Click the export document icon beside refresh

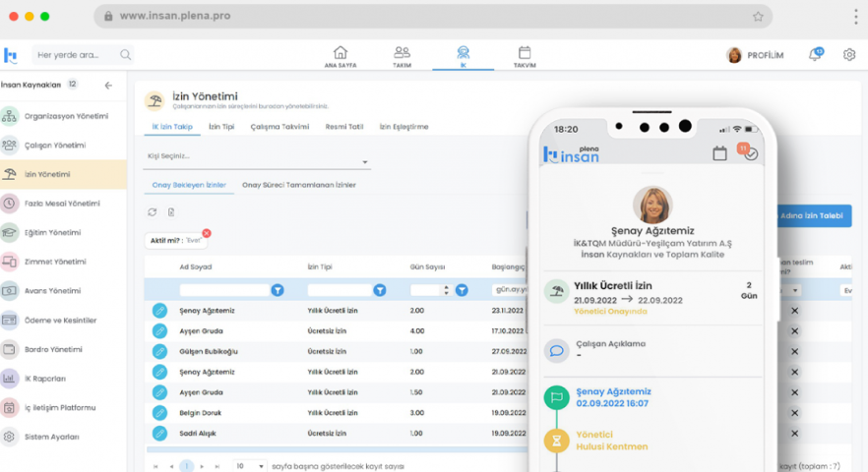point(171,211)
